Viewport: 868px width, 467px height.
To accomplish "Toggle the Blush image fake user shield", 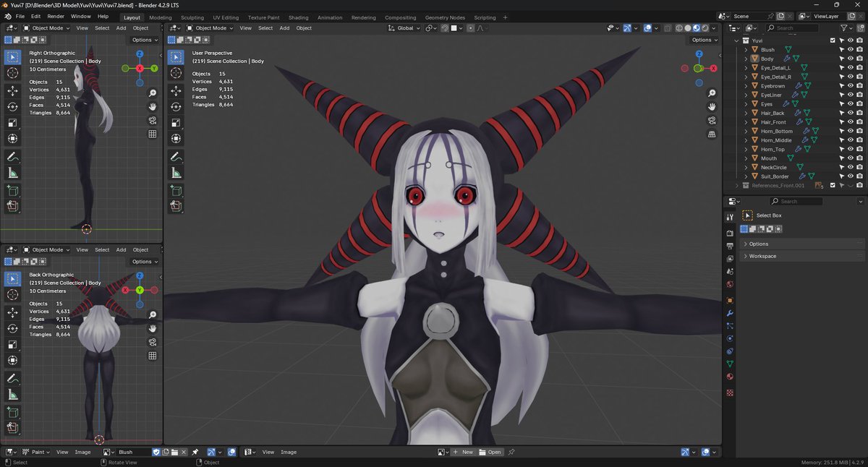I will 157,452.
